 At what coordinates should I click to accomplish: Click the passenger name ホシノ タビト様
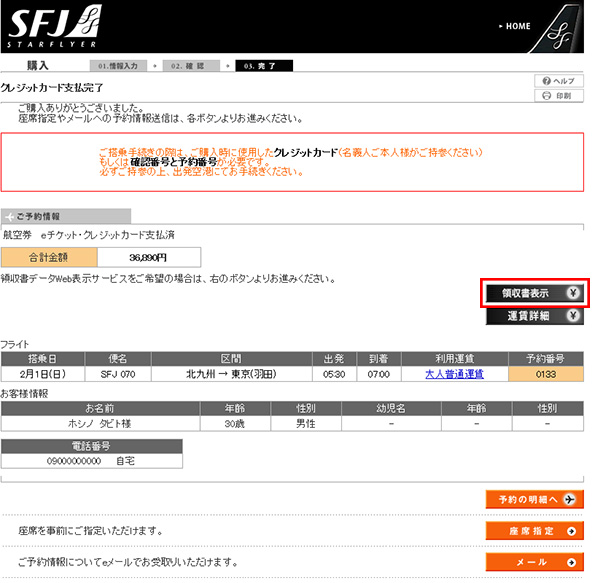[100, 423]
